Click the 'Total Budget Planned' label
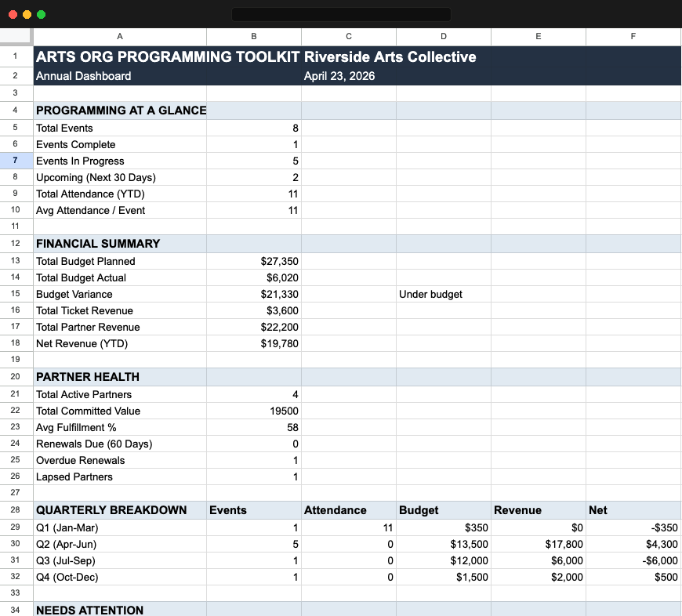The image size is (682, 616). (x=120, y=261)
